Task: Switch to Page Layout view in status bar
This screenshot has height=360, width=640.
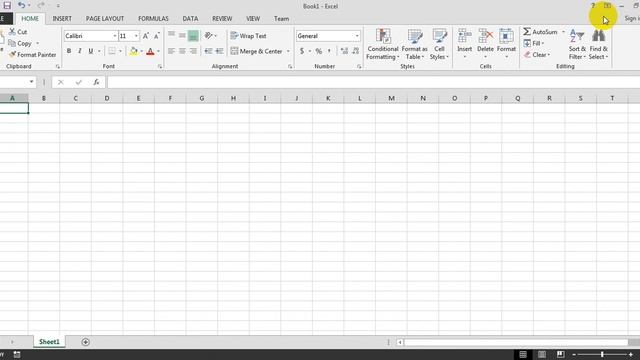Action: (542, 354)
